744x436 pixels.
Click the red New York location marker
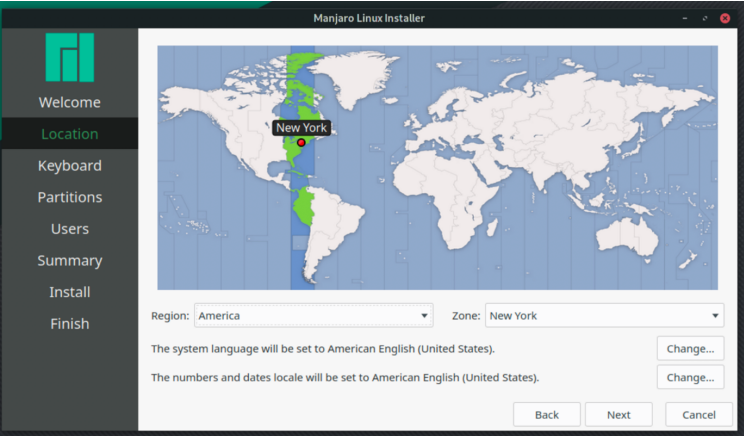pos(301,142)
